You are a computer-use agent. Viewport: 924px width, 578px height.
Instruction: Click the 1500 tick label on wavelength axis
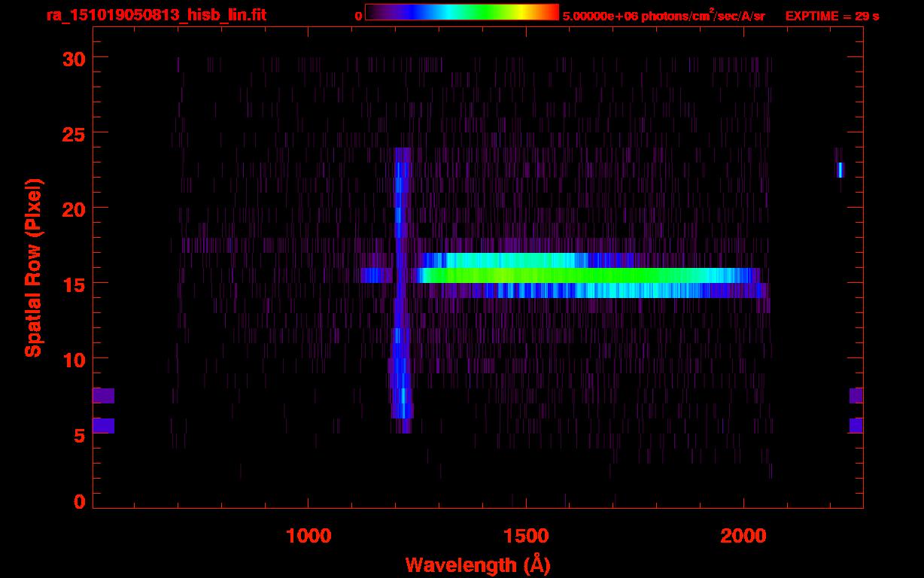(526, 536)
